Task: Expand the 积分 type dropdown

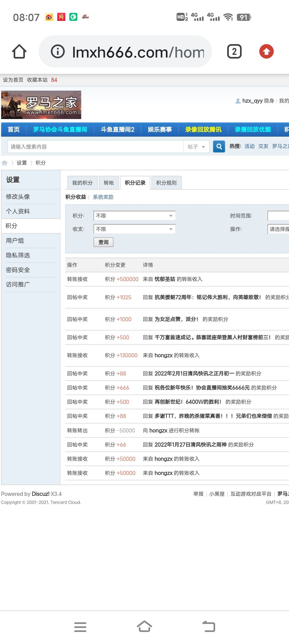Action: 134,216
